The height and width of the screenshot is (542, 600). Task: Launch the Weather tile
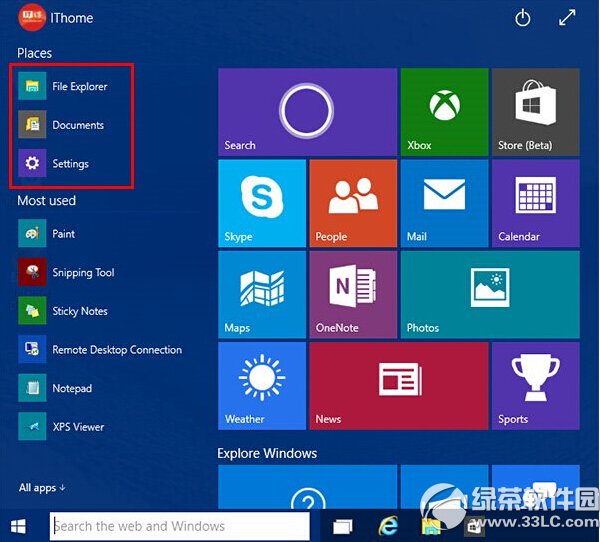(262, 385)
